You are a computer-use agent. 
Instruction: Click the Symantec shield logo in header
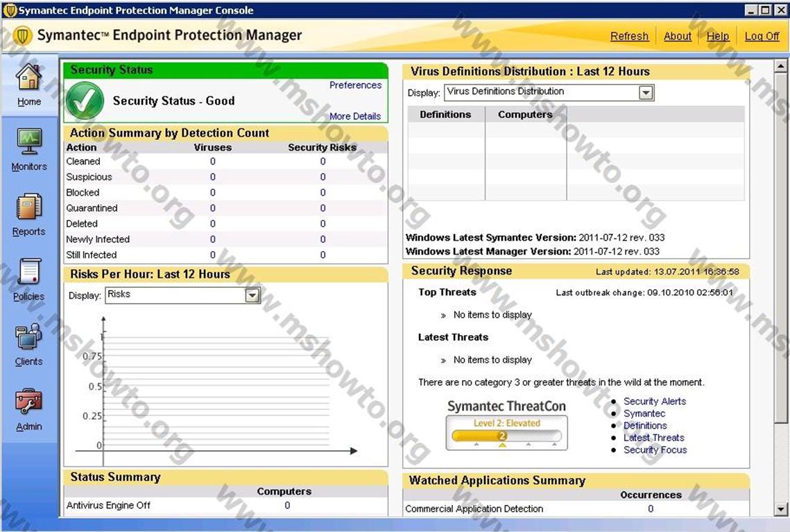pyautogui.click(x=23, y=35)
